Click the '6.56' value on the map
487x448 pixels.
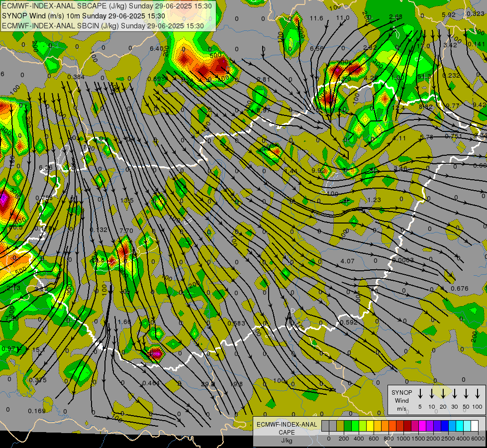tap(316, 48)
